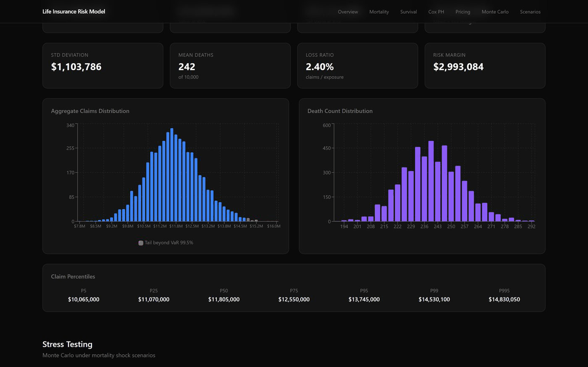Select the P25 value $11,070,000
The height and width of the screenshot is (367, 588).
pos(154,300)
